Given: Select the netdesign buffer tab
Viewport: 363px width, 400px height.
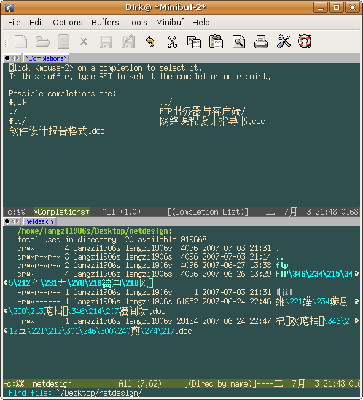Looking at the screenshot, I should pos(40,221).
